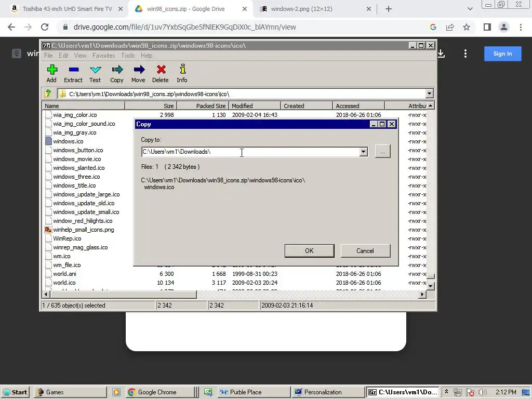Click the horizontal scrollbar in file list
The image size is (532, 399).
pos(123,294)
